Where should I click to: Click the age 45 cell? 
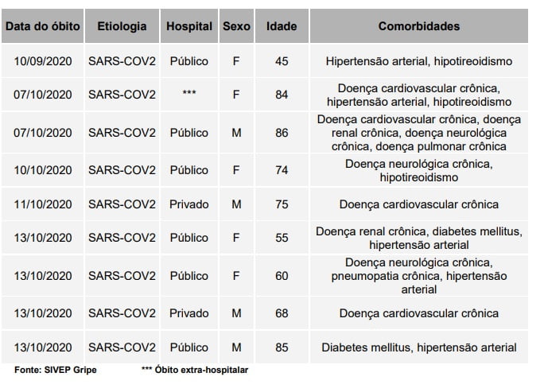coord(282,60)
